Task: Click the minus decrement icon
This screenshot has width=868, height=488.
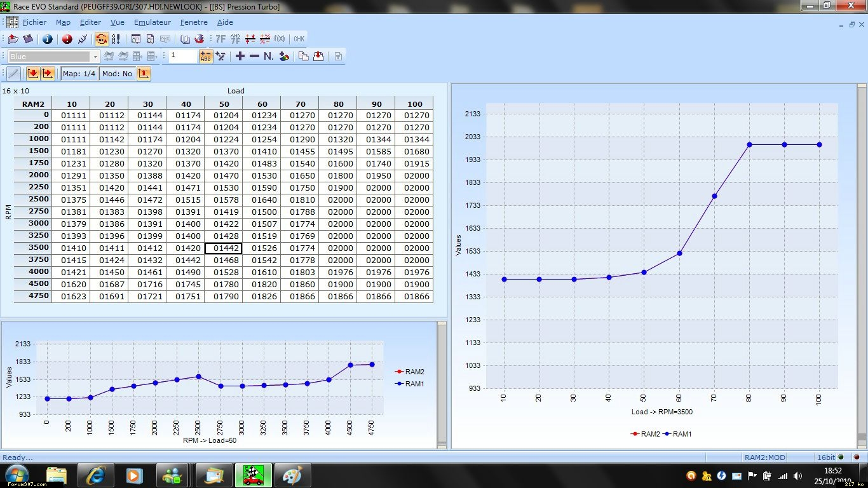Action: click(x=254, y=57)
